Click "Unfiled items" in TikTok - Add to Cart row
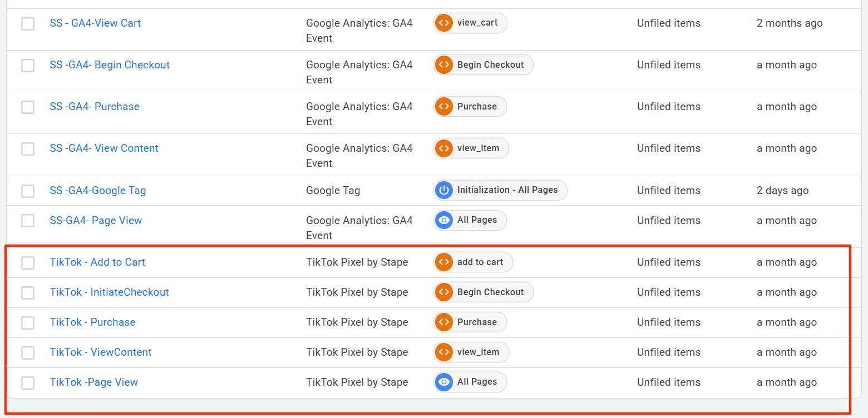This screenshot has height=418, width=868. (x=669, y=262)
